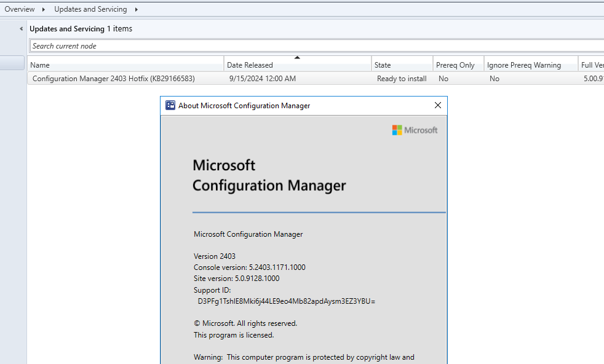604x364 pixels.
Task: Click the 'Updates and Servicing 1 items' heading
Action: [x=81, y=28]
